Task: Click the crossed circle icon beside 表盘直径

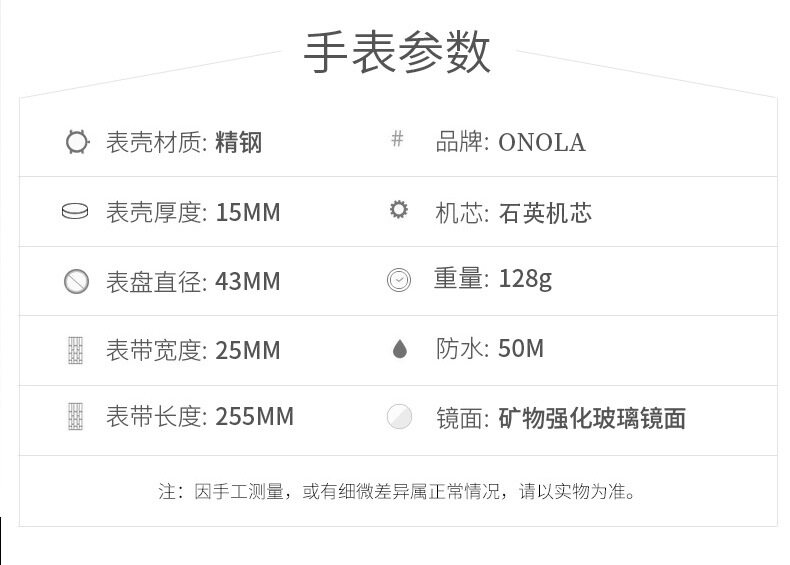Action: pos(76,281)
